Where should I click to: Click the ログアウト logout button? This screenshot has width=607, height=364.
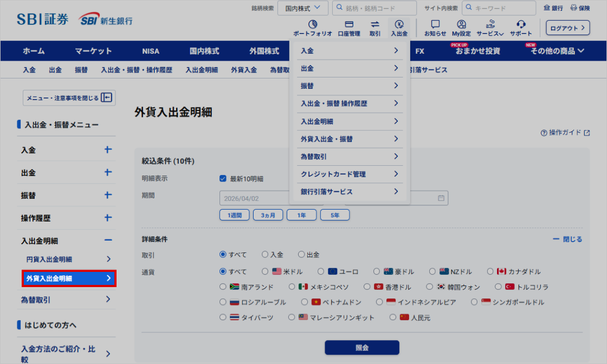567,28
